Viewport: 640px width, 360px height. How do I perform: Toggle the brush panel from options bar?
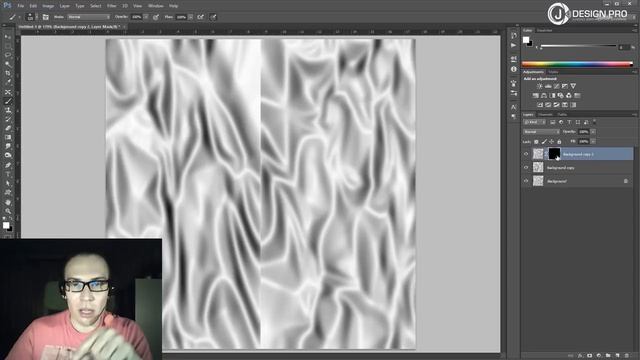(46, 17)
